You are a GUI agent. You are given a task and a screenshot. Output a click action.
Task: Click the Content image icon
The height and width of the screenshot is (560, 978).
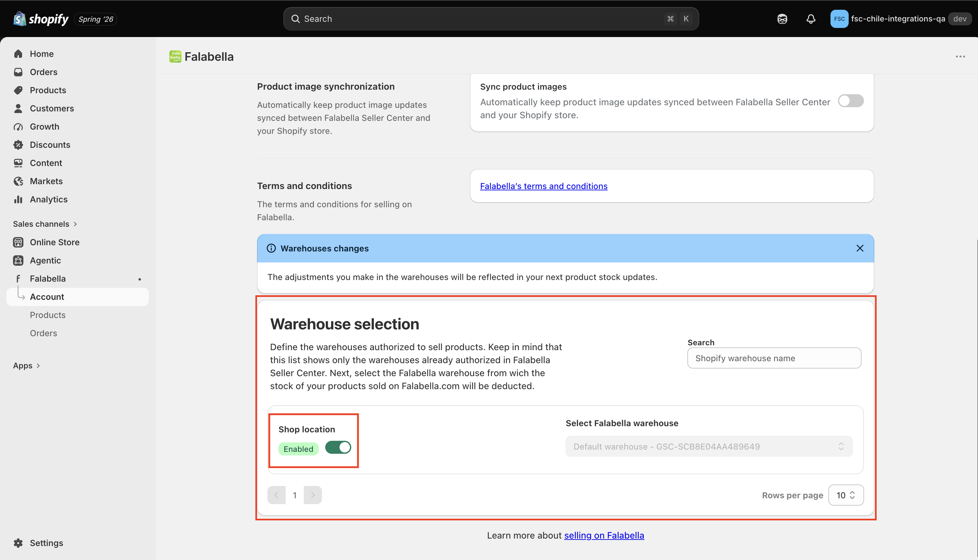click(18, 163)
